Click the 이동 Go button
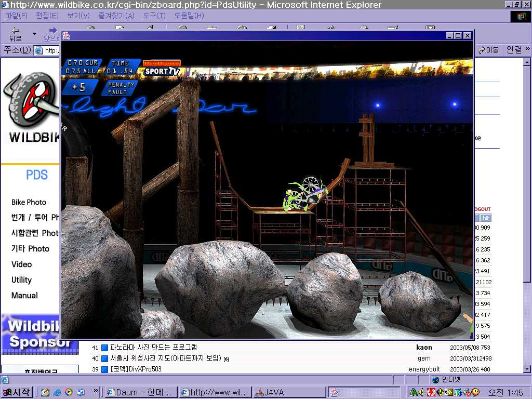The image size is (532, 399). click(489, 50)
